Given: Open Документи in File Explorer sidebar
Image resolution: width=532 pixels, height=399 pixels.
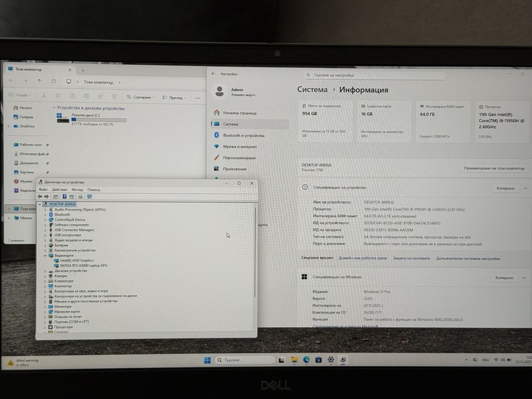Looking at the screenshot, I should point(29,163).
